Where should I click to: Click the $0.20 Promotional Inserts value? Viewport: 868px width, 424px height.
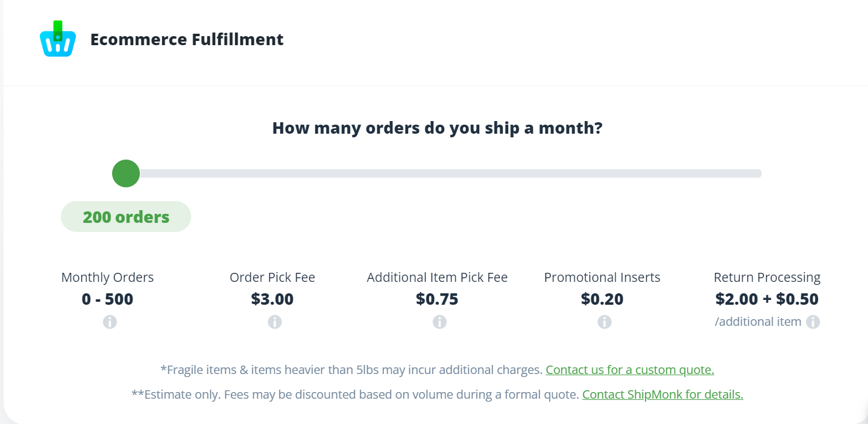click(602, 299)
